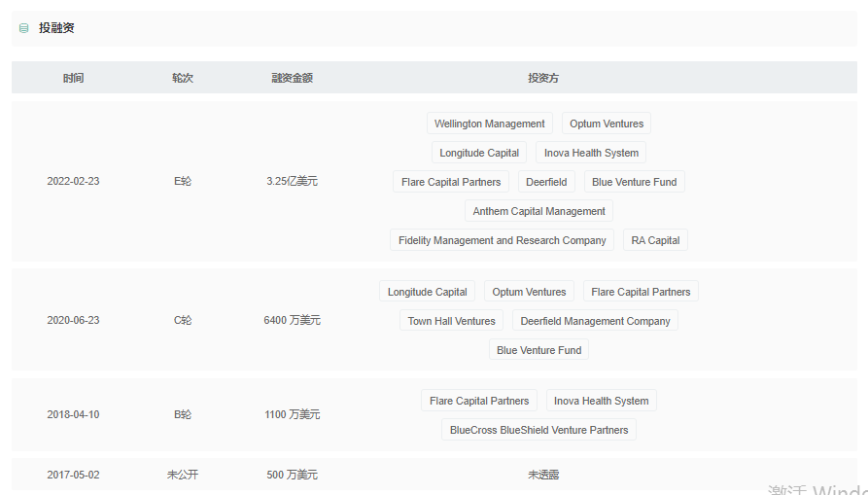868x495 pixels.
Task: Click the 3.25亿美元 funding amount cell
Action: [x=292, y=181]
